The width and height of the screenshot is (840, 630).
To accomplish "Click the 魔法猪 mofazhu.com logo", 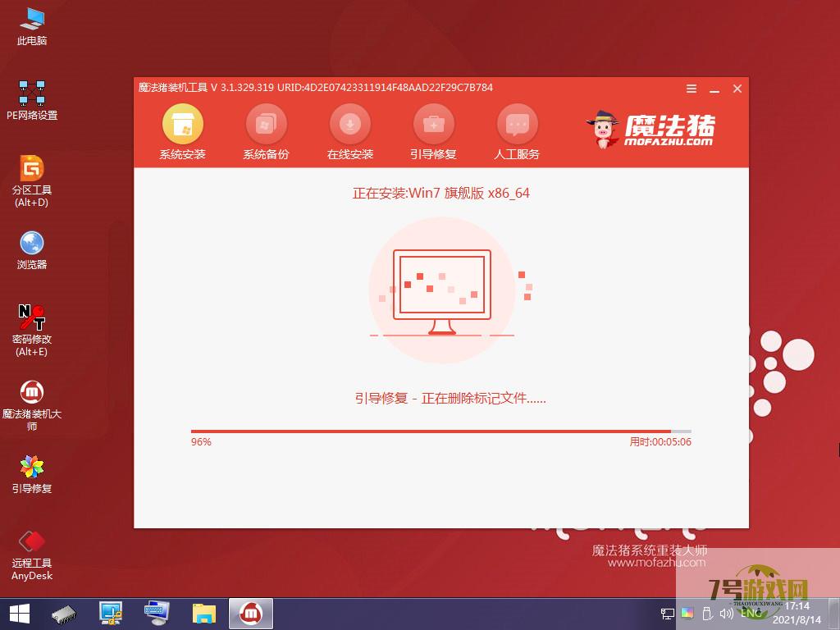I will coord(651,129).
